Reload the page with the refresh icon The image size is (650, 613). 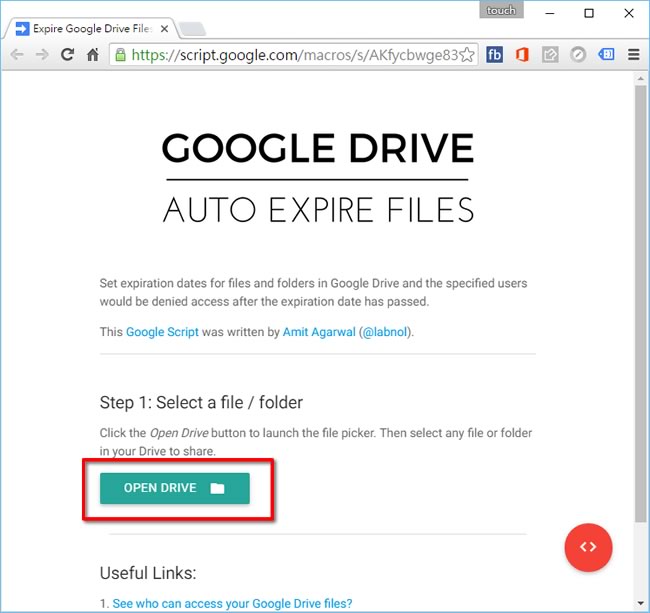pyautogui.click(x=67, y=54)
